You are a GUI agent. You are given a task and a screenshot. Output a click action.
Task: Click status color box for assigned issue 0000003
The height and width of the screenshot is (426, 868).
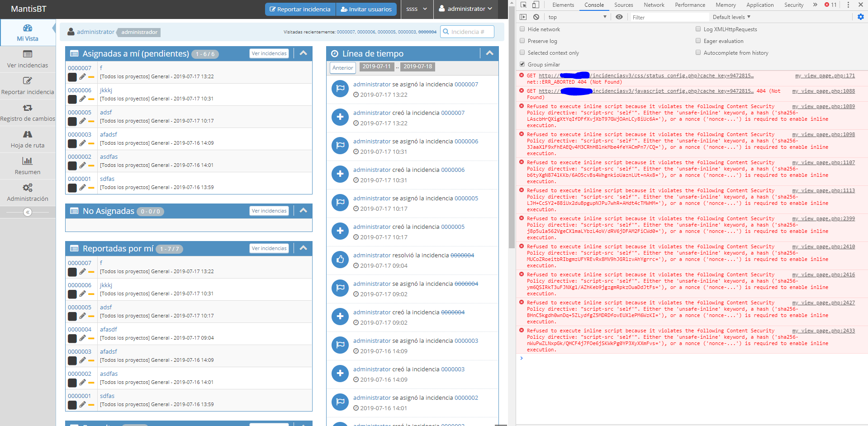pos(72,144)
